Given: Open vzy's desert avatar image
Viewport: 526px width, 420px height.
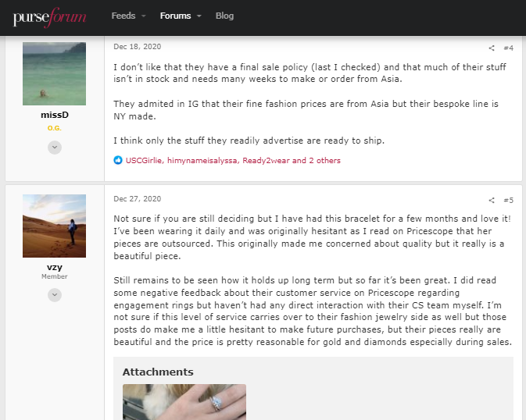Looking at the screenshot, I should point(55,226).
